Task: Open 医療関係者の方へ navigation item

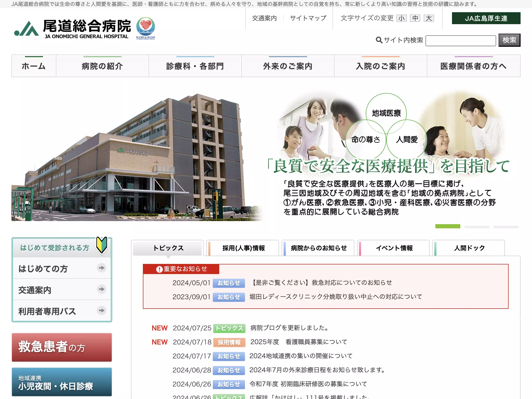Action: 474,66
